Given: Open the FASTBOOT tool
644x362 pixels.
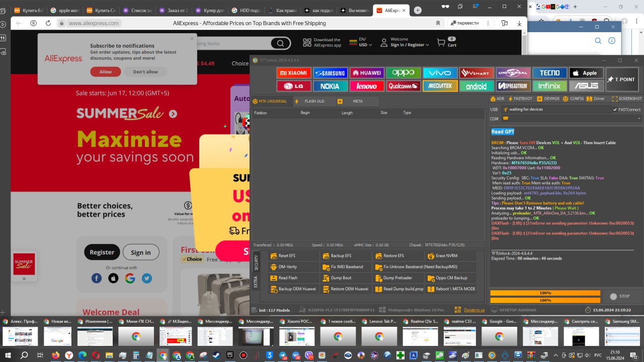Looking at the screenshot, I should click(520, 99).
